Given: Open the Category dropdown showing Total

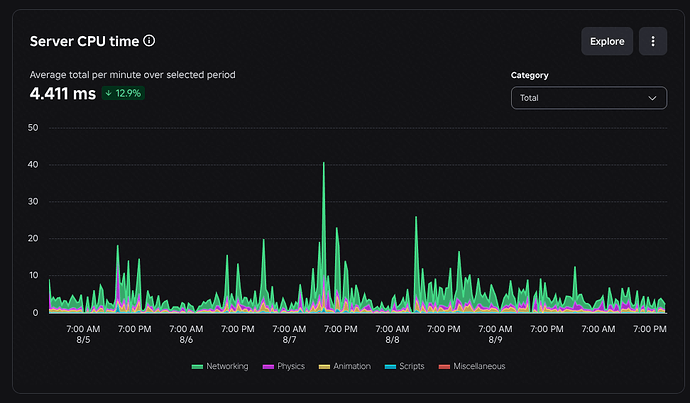Looking at the screenshot, I should 589,98.
